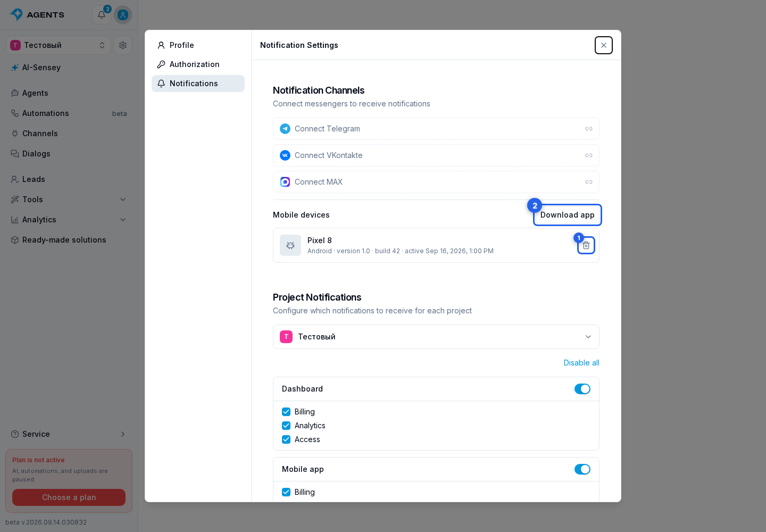Click the VKontakte logo icon

coord(285,155)
